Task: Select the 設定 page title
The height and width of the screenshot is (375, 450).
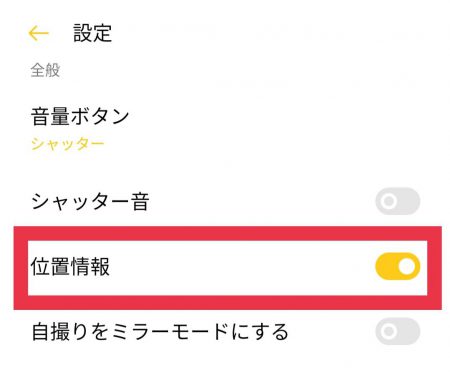Action: [x=92, y=33]
